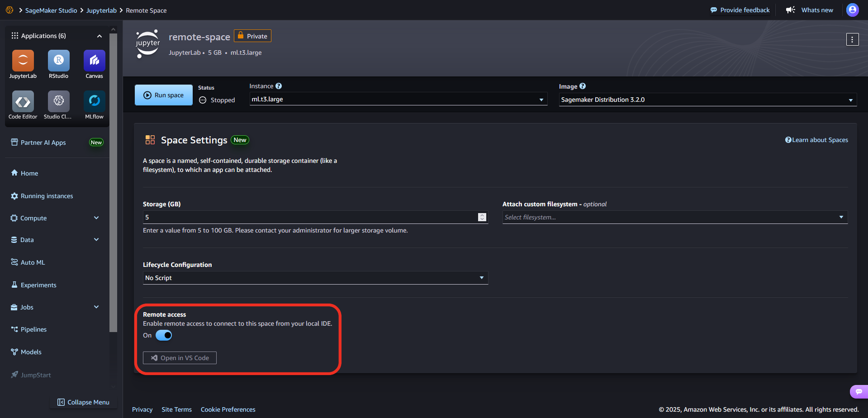Click the Storage (GB) number stepper
868x418 pixels.
coord(482,217)
